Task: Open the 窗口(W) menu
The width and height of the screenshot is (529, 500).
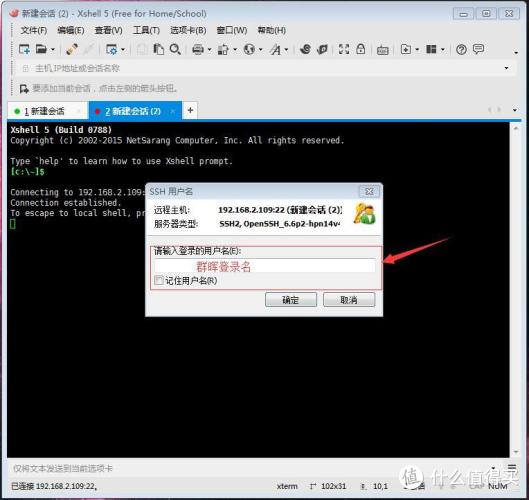Action: coord(232,30)
